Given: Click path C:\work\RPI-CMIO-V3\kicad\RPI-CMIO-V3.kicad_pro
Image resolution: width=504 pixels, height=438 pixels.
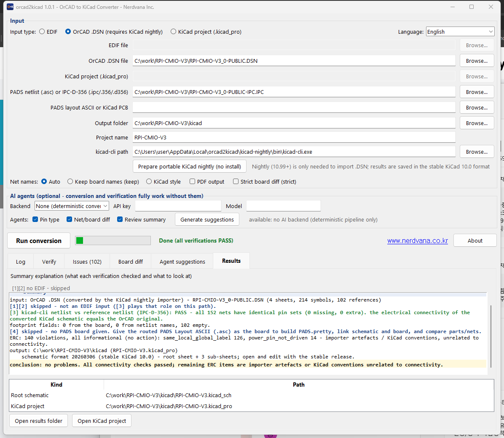Looking at the screenshot, I should click(x=169, y=406).
